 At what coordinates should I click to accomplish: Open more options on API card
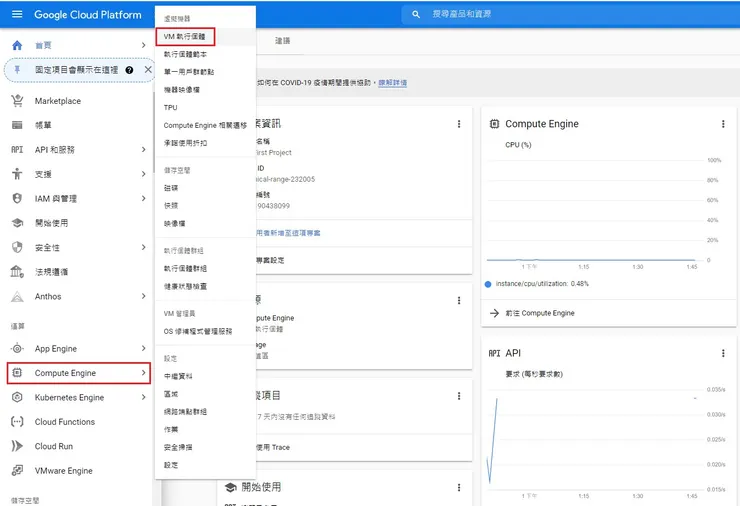pos(723,353)
